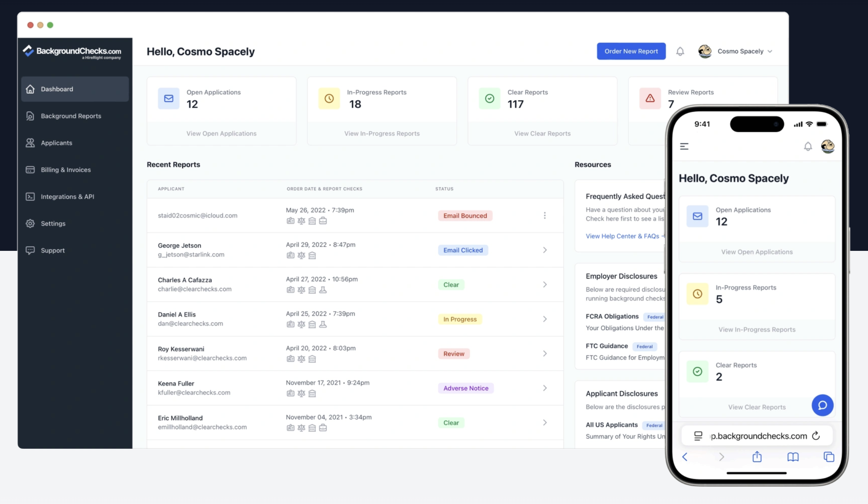Select Background Reports in sidebar

(x=71, y=116)
